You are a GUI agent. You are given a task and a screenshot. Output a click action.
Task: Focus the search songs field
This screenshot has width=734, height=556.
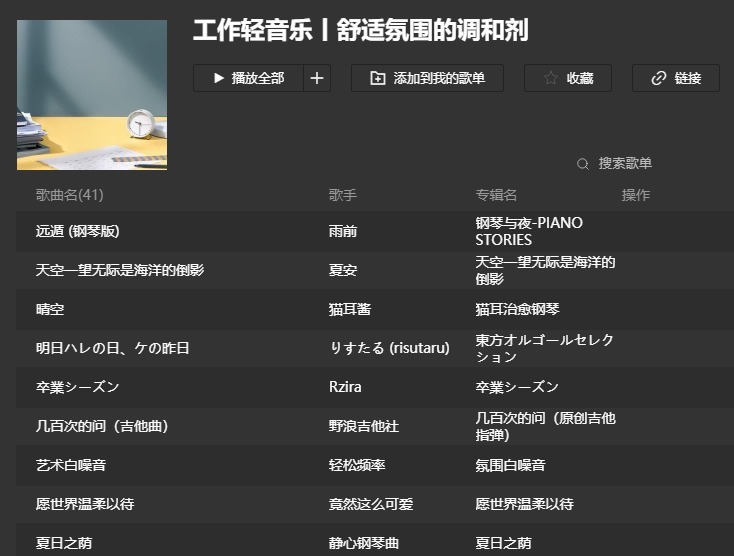[x=625, y=164]
